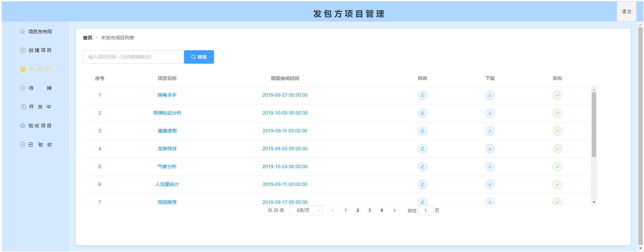
Task: Publish the 人流量统计 project
Action: click(557, 185)
